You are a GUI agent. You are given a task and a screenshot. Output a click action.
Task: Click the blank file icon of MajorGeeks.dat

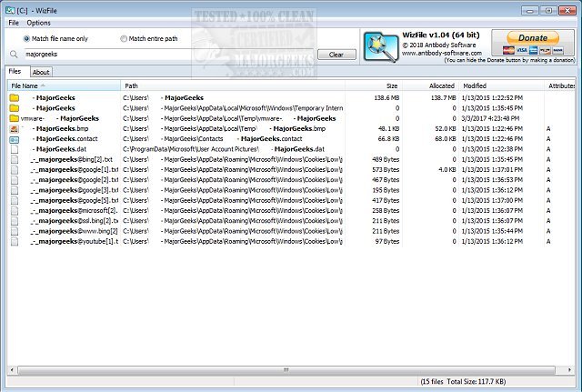pos(15,149)
